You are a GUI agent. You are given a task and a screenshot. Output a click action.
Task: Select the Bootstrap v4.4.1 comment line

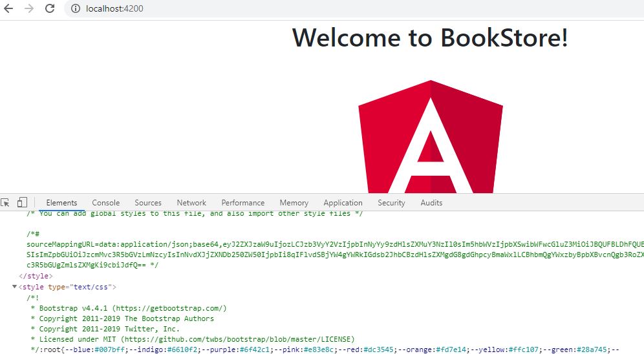[129, 308]
